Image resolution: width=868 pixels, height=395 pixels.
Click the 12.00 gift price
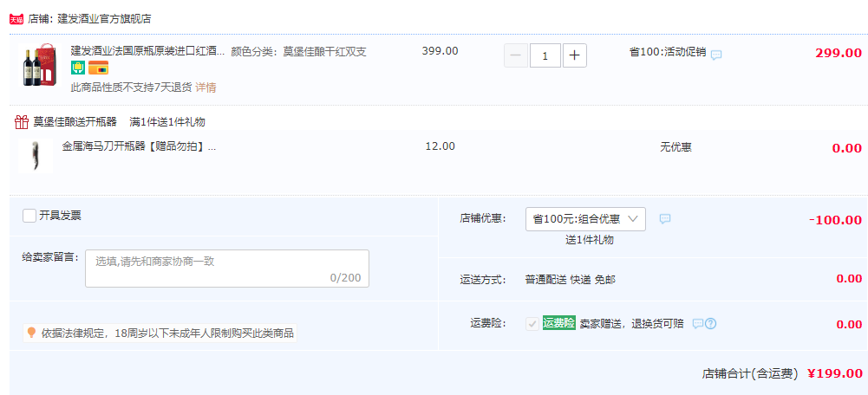coord(441,146)
